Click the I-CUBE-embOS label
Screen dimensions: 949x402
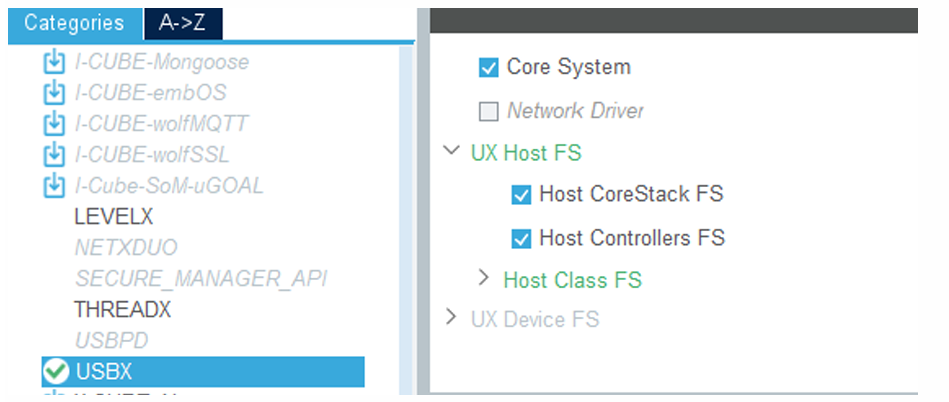(151, 93)
